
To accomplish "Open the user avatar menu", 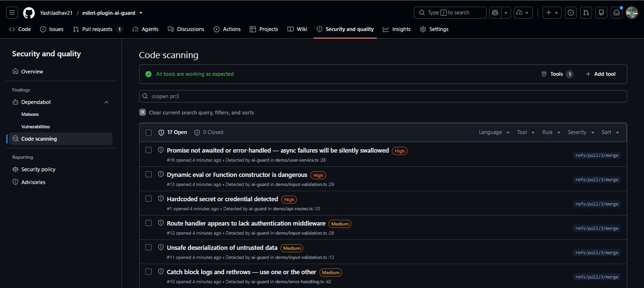I will 632,13.
